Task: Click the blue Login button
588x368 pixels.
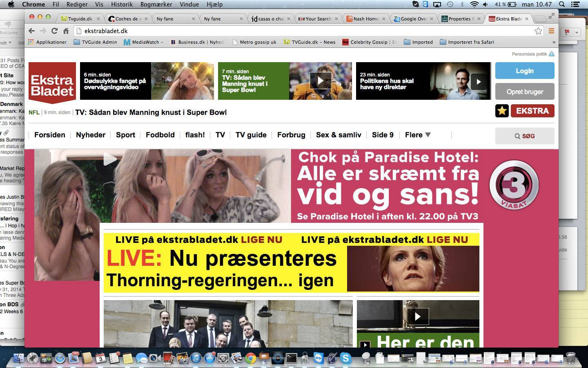Action: coord(525,71)
